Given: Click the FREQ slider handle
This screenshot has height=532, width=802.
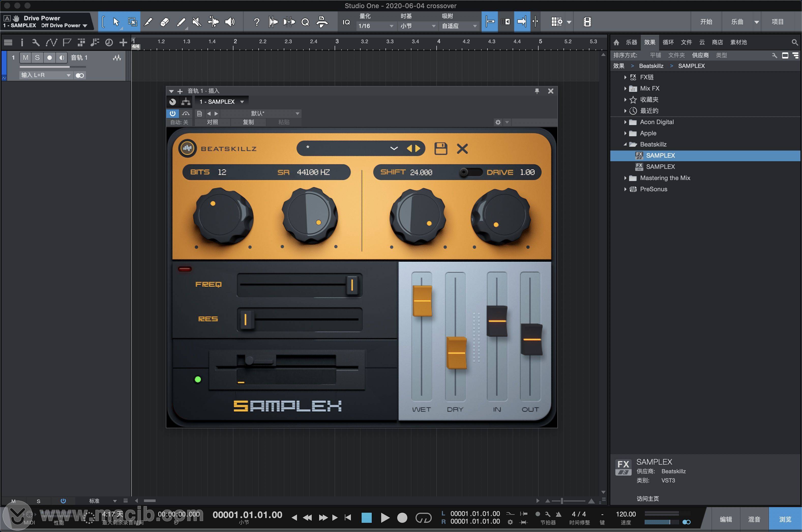Looking at the screenshot, I should click(352, 285).
